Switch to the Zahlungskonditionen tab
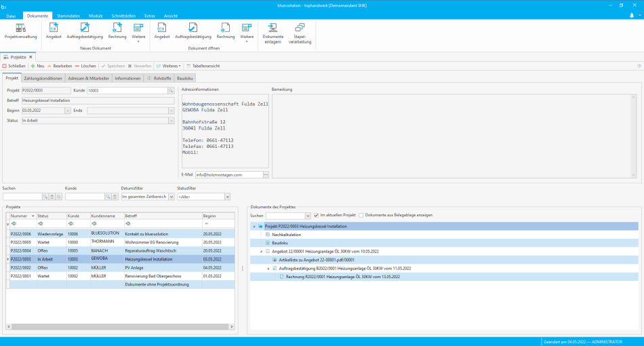 (43, 78)
